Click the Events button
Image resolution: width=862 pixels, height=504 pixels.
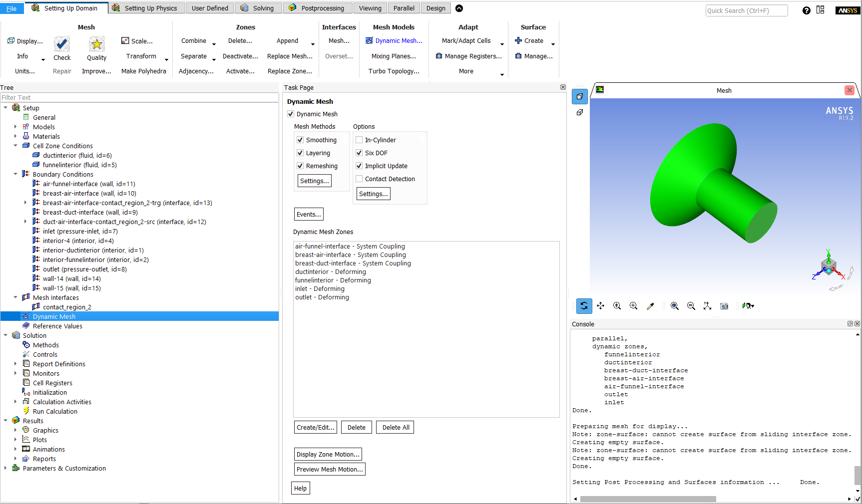(x=309, y=215)
